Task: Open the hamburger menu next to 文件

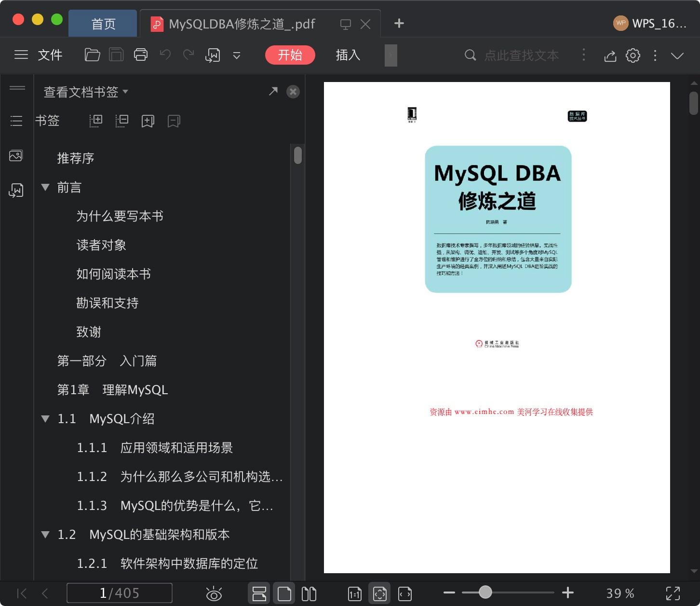Action: [x=21, y=55]
